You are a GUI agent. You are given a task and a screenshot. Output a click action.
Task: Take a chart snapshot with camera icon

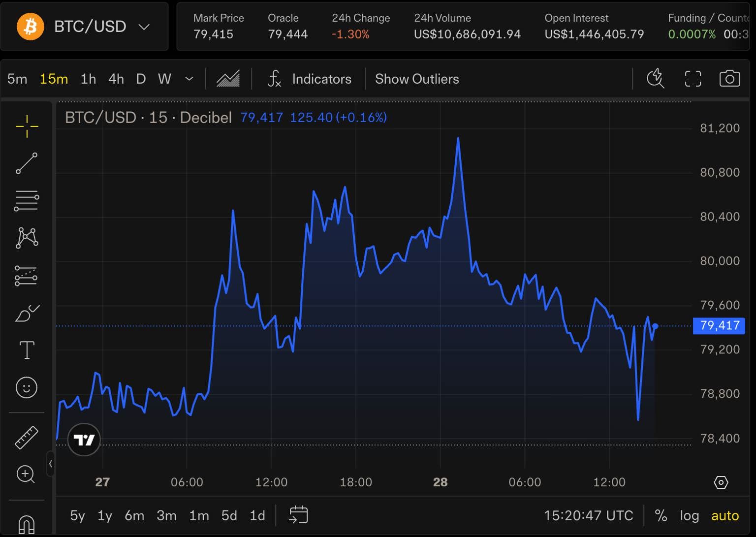click(x=729, y=79)
